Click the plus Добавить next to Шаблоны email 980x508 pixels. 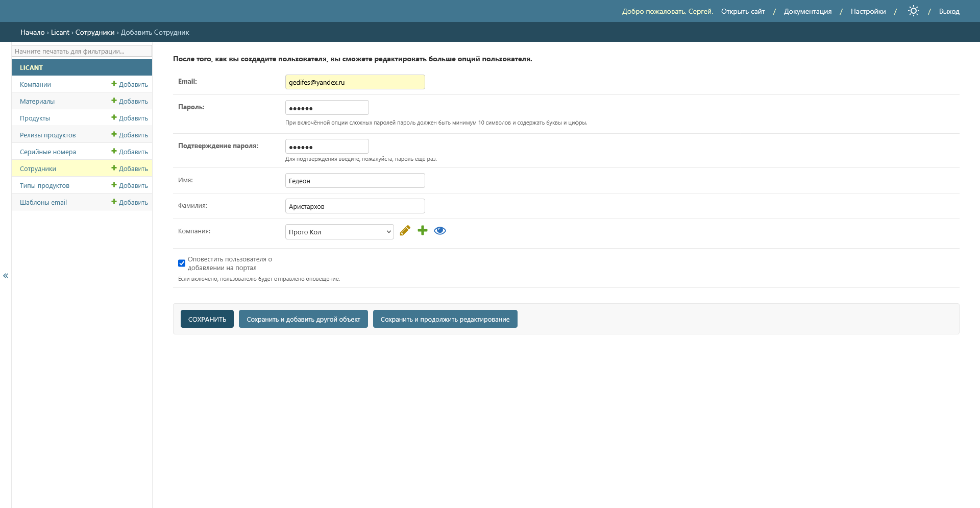130,202
